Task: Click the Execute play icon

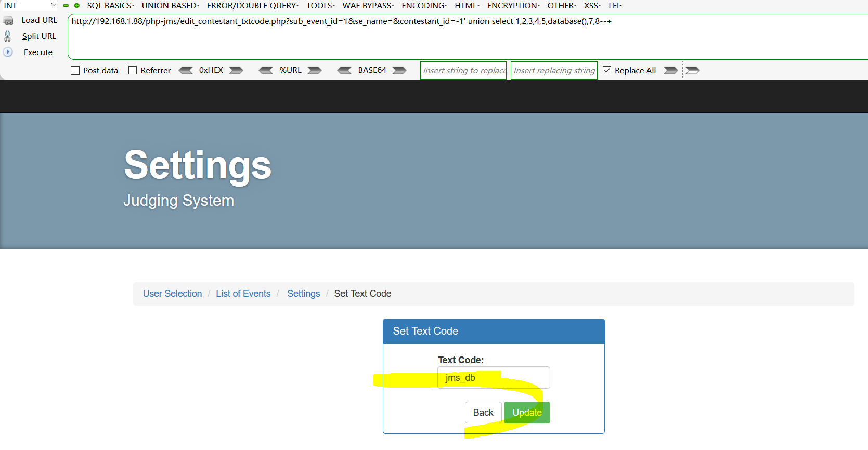Action: pos(8,52)
